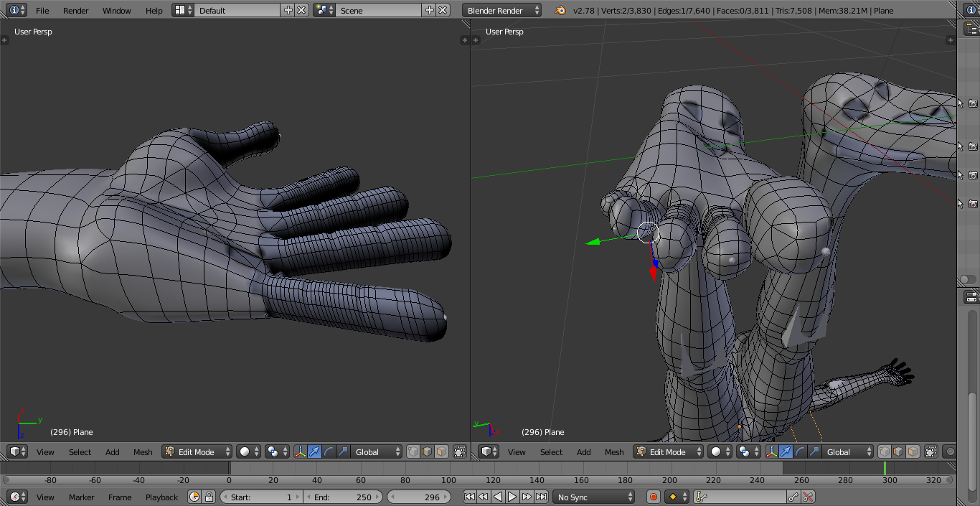Toggle the automatic keyframe record button

pyautogui.click(x=654, y=497)
